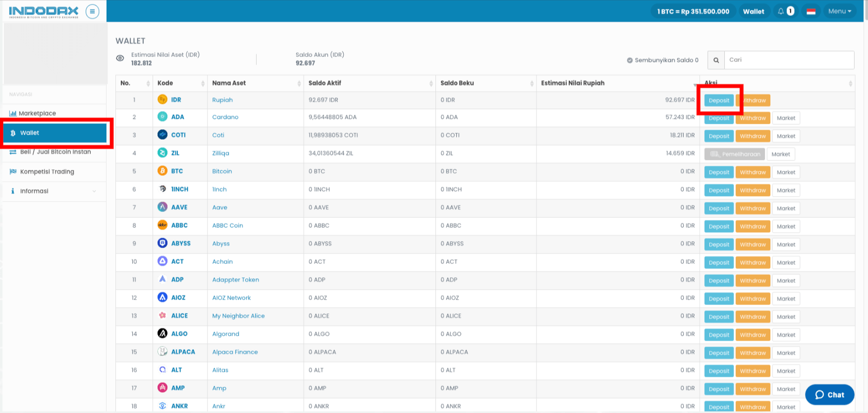Open the Menu dropdown in the top bar
The image size is (868, 413).
[839, 11]
